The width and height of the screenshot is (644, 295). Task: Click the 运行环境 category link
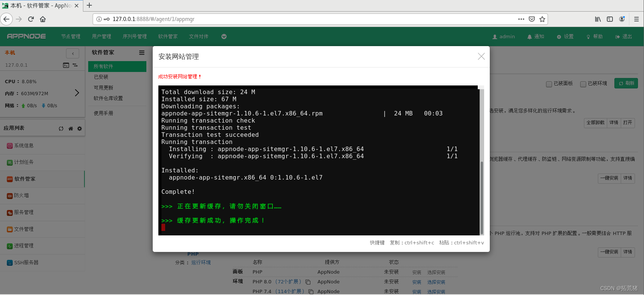click(201, 262)
